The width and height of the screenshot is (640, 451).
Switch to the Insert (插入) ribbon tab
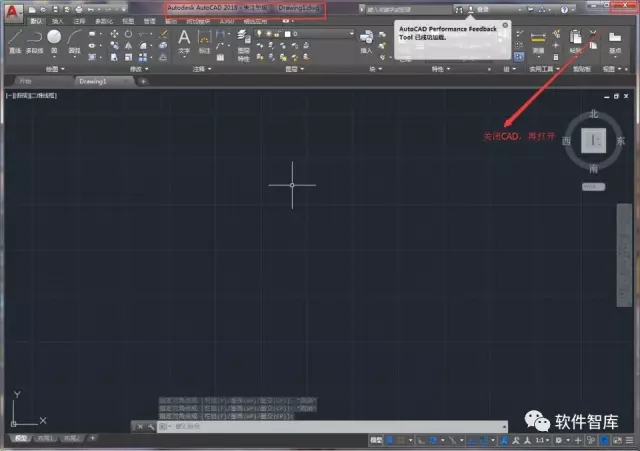(x=58, y=21)
